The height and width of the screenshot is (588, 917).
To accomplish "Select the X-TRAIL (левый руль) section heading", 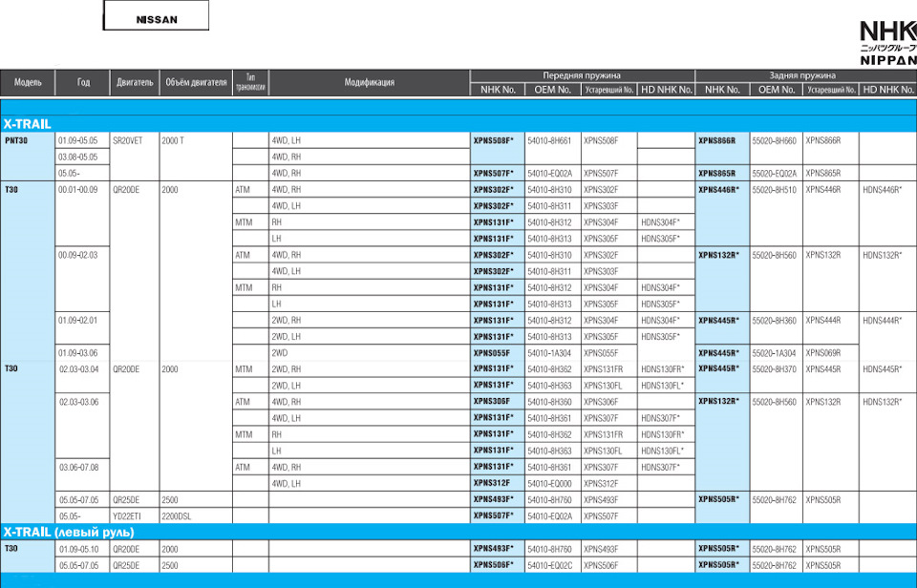I will click(69, 532).
